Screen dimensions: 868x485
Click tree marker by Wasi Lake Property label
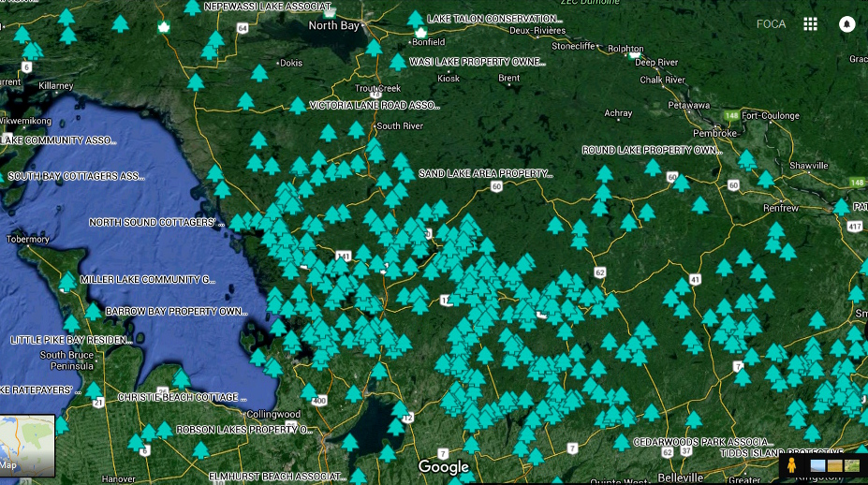(397, 63)
